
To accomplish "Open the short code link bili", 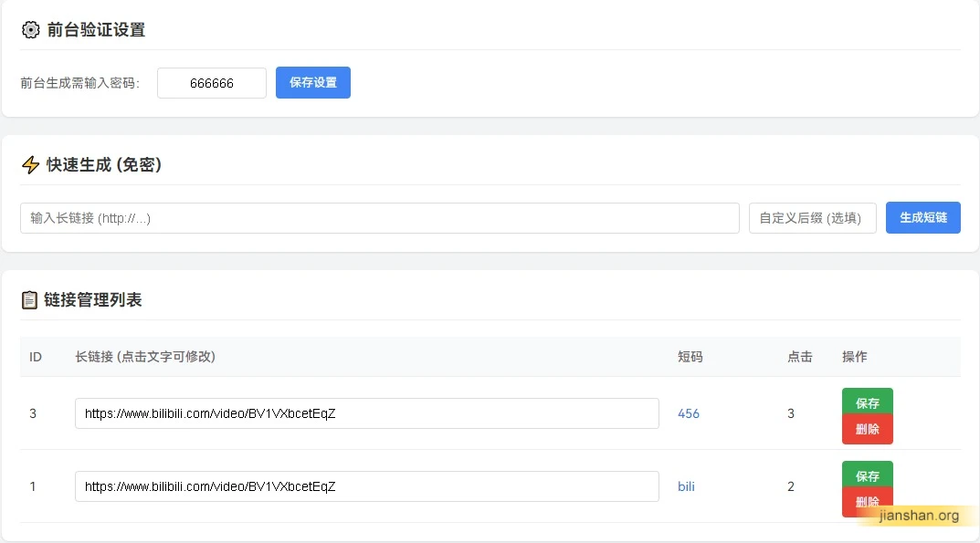I will click(x=686, y=486).
